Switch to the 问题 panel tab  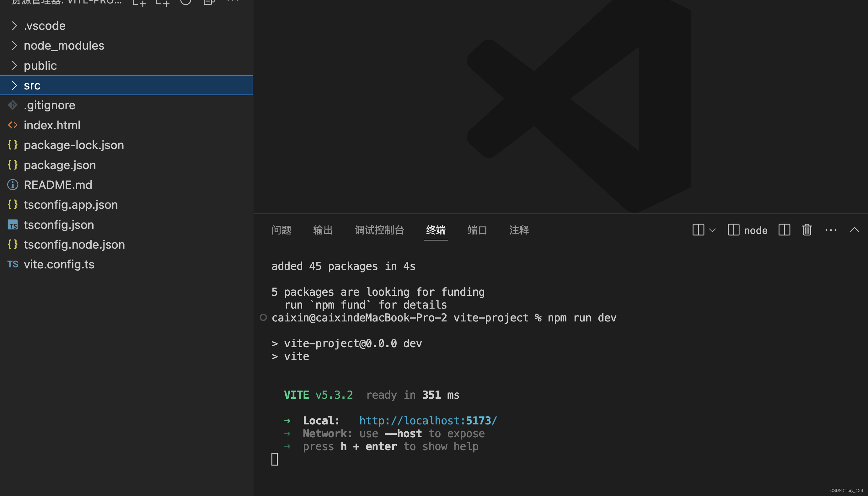(281, 230)
